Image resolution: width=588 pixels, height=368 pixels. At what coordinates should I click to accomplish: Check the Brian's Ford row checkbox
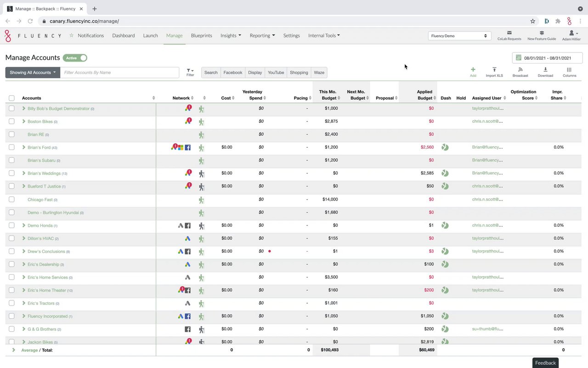[x=11, y=147]
